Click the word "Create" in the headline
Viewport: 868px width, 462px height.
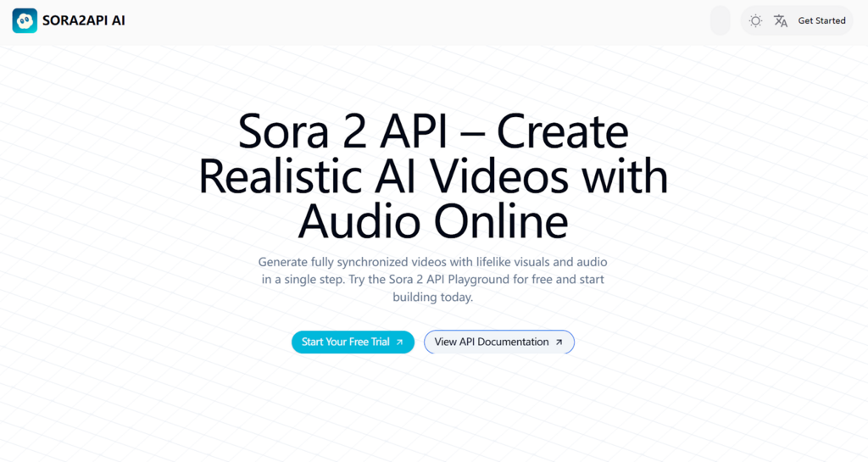[562, 132]
